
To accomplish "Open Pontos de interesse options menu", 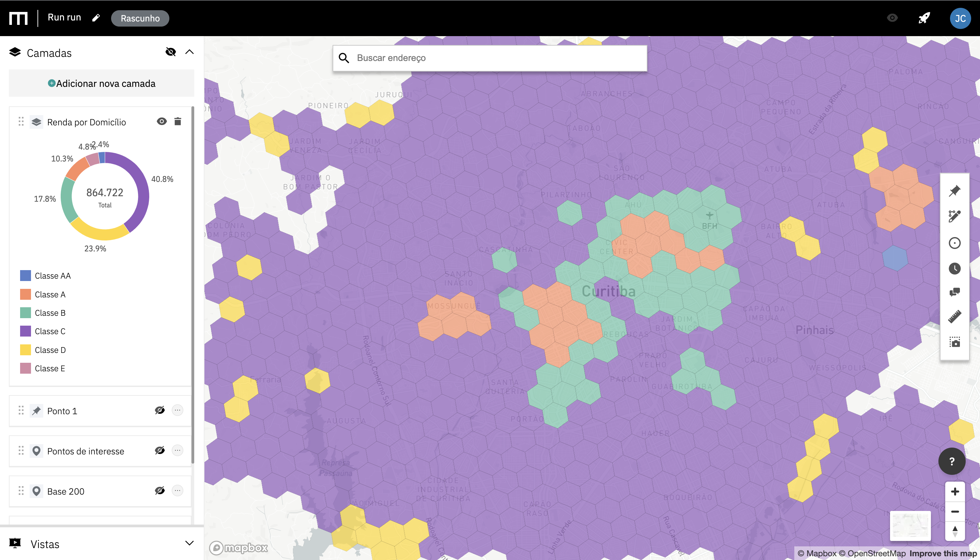I will [x=178, y=450].
